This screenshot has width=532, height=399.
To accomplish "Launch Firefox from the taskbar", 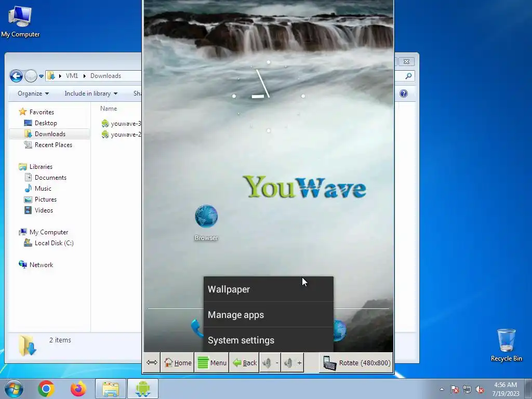I will (78, 389).
